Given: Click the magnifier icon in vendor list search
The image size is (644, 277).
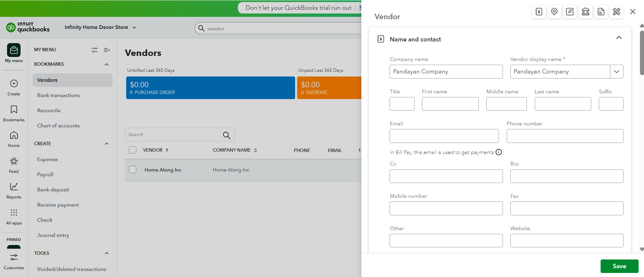Looking at the screenshot, I should [226, 135].
